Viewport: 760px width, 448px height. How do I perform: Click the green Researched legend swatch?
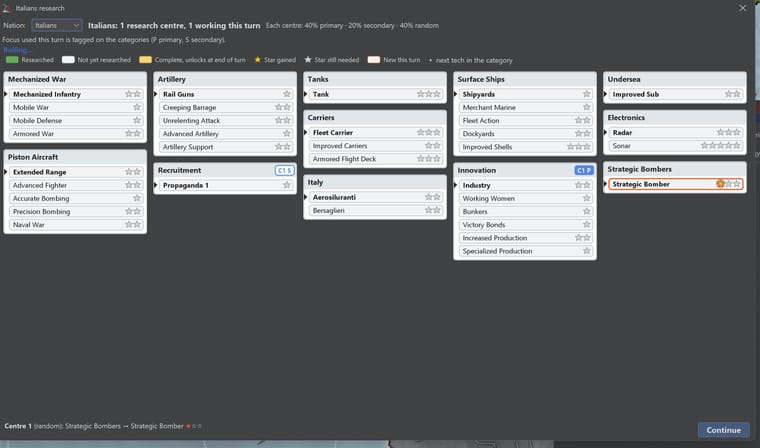[12, 60]
